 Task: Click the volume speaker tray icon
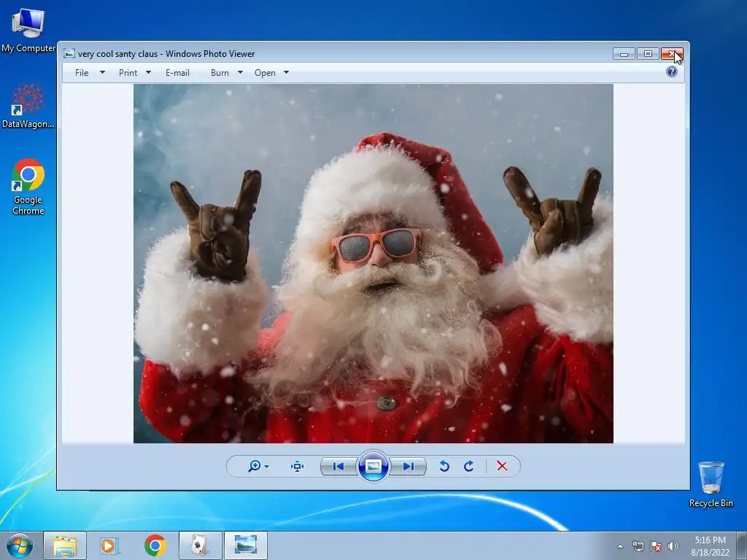pyautogui.click(x=673, y=546)
